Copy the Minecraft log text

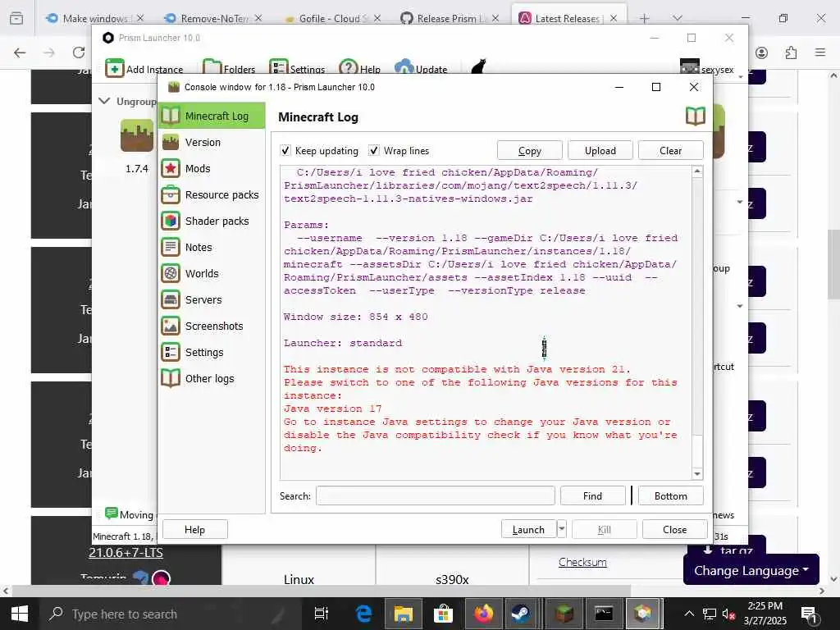[x=529, y=151]
